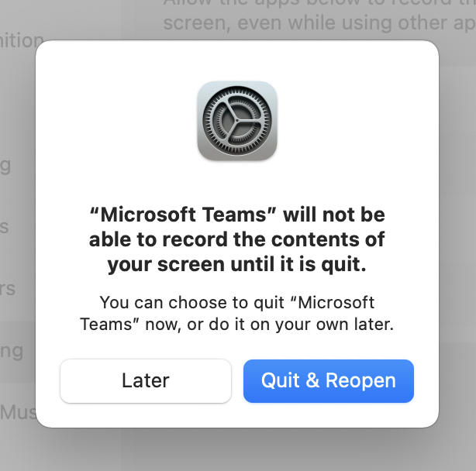Image resolution: width=476 pixels, height=471 pixels.
Task: Click "Teams" at the start of the last description line
Action: pyautogui.click(x=106, y=325)
